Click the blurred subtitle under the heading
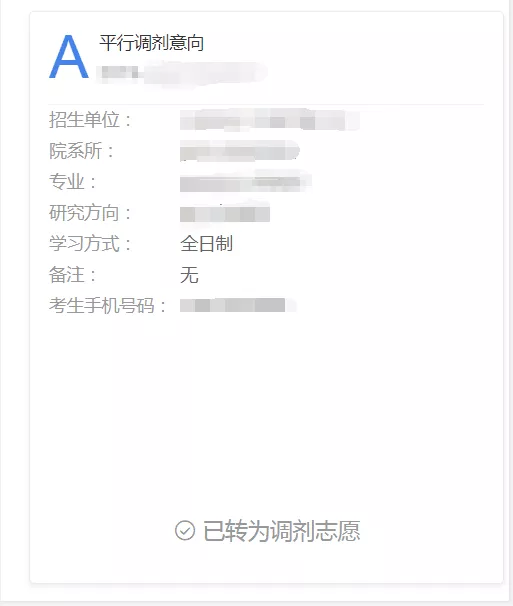 coord(182,73)
